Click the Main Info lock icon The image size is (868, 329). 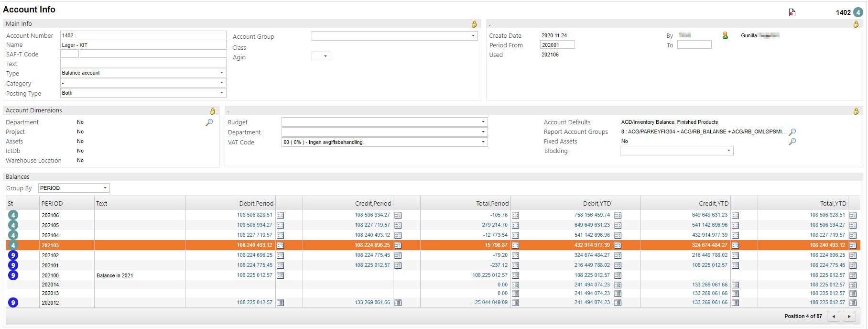click(x=474, y=24)
